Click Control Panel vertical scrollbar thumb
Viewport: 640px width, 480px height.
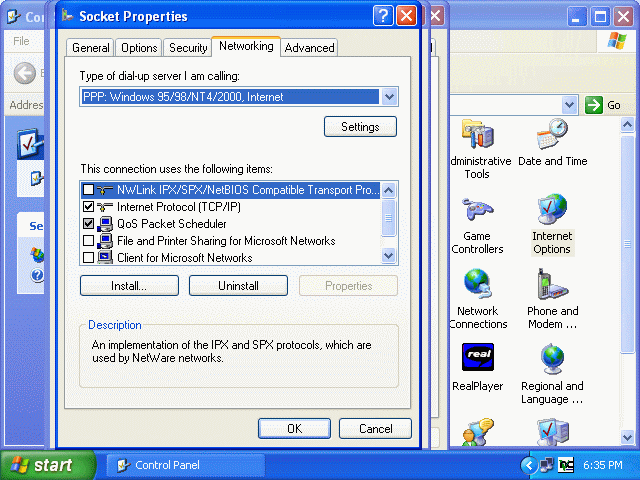click(627, 244)
